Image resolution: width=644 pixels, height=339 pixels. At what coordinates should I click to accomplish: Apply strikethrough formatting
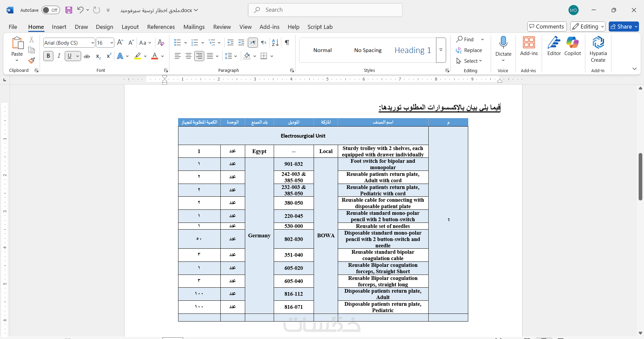click(x=87, y=56)
